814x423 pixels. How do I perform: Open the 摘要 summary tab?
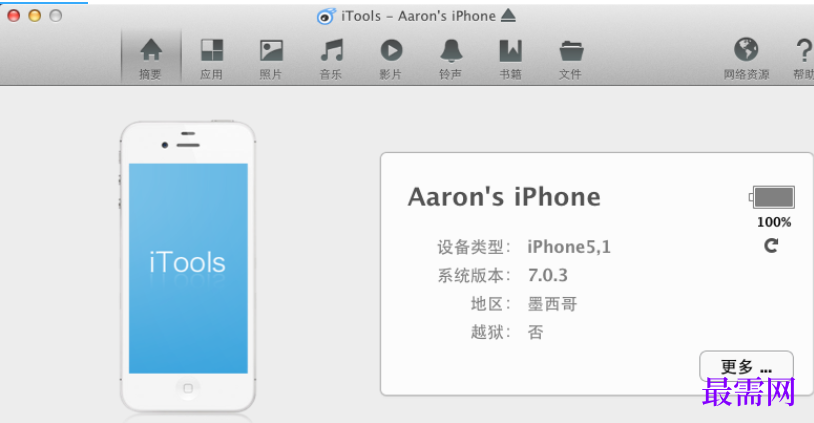[x=151, y=58]
